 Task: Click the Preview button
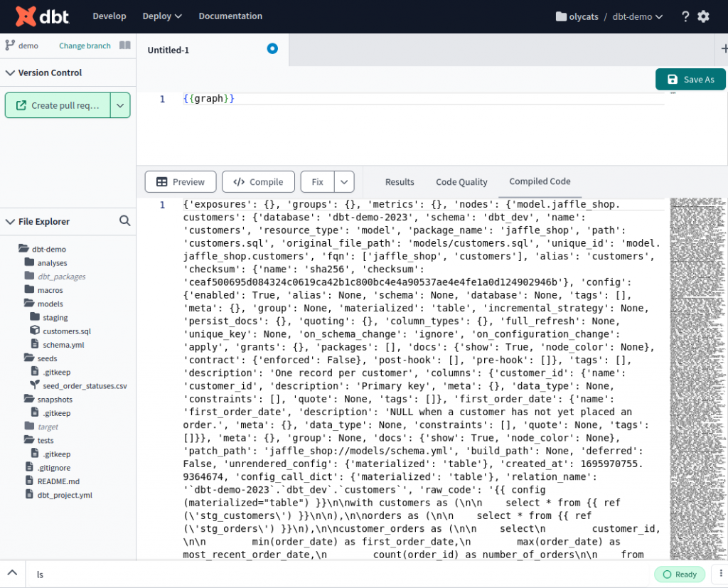181,182
